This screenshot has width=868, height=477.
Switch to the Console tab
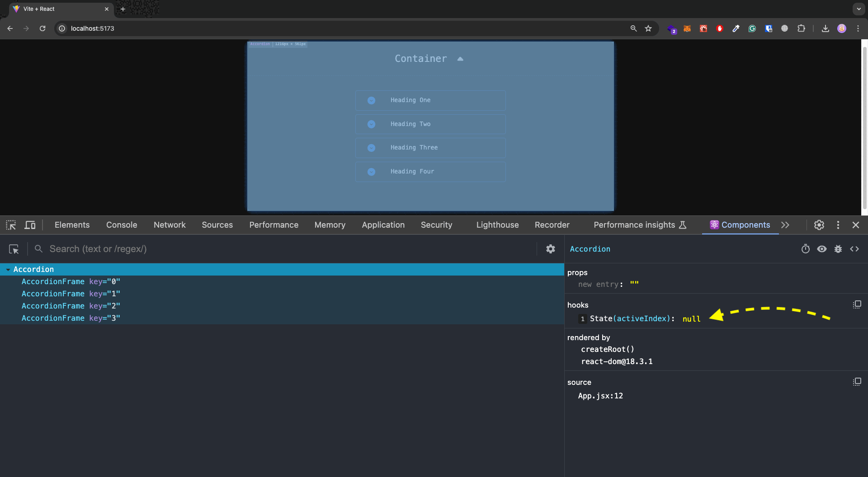pos(121,224)
